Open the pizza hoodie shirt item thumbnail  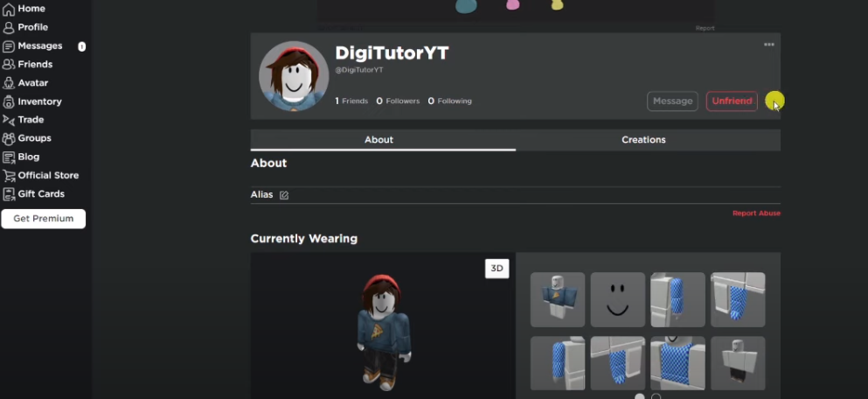(558, 300)
